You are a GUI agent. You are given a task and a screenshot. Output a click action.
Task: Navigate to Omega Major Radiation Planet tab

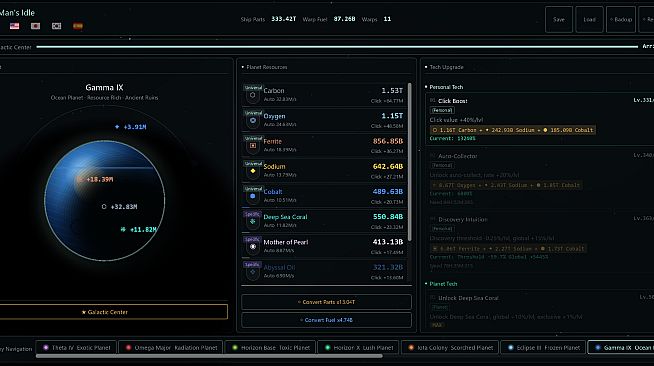point(171,347)
